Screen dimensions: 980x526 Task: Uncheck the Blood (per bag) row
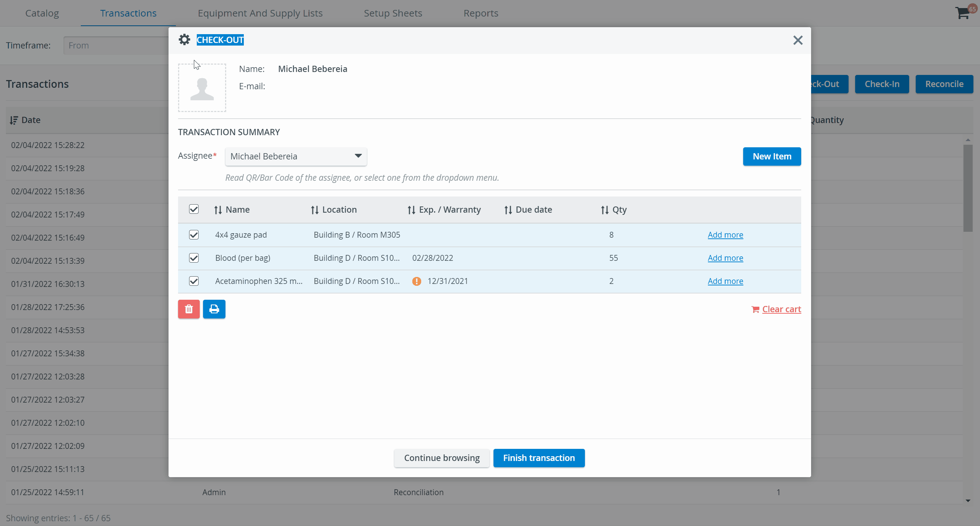click(194, 258)
